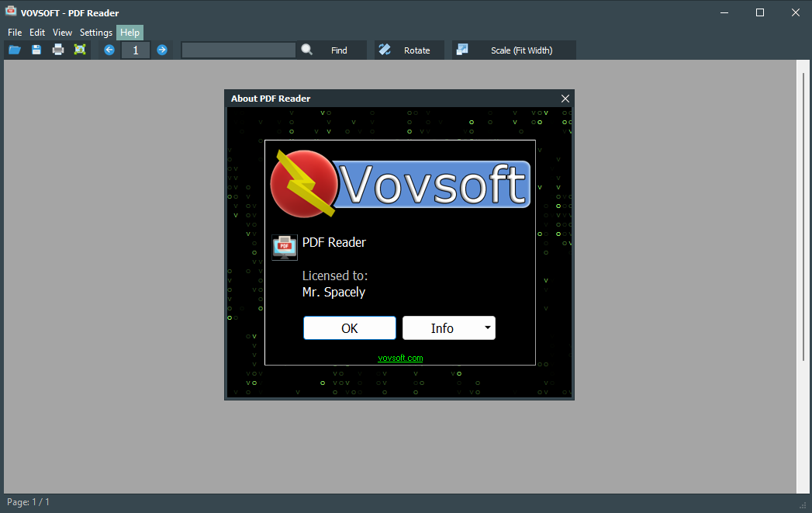Save the document using floppy disk icon
Image resolution: width=812 pixels, height=513 pixels.
click(x=36, y=50)
